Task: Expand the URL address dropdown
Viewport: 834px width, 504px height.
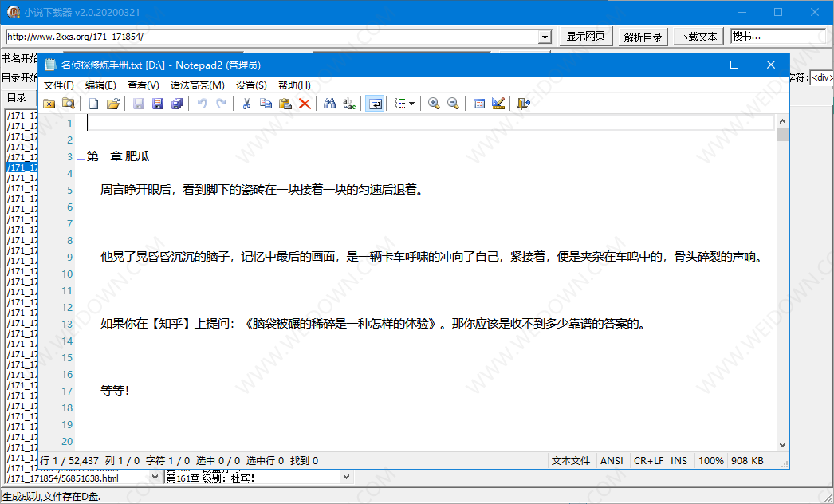Action: click(x=545, y=37)
